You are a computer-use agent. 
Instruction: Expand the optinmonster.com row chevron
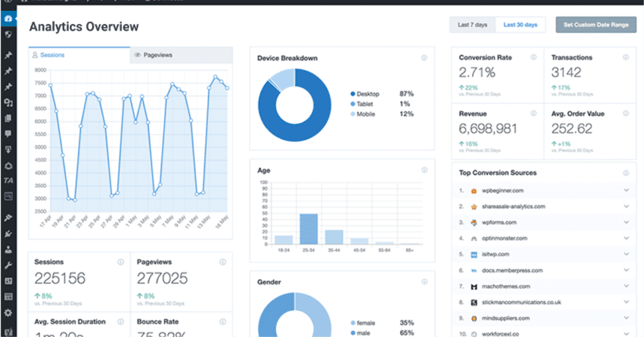click(x=626, y=238)
